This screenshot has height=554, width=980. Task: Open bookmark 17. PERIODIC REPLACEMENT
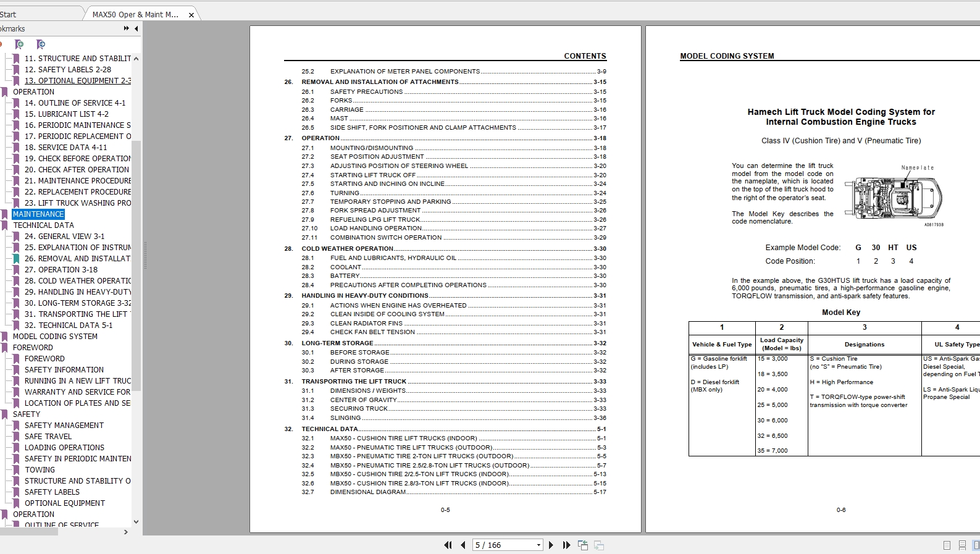pyautogui.click(x=78, y=136)
